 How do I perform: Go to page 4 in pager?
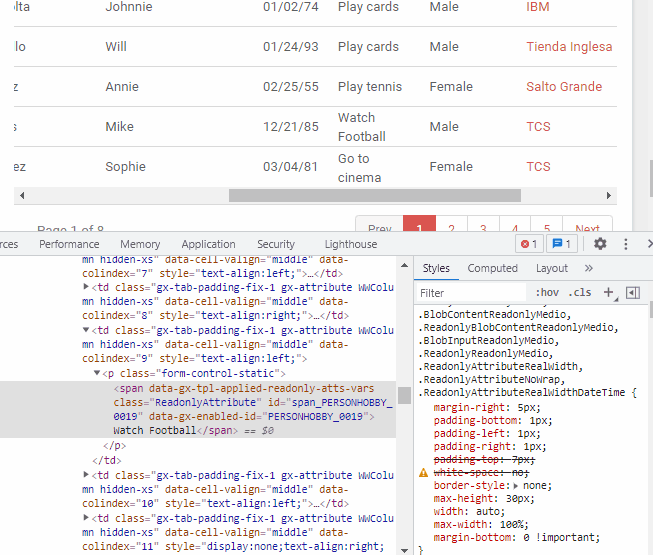pyautogui.click(x=515, y=225)
